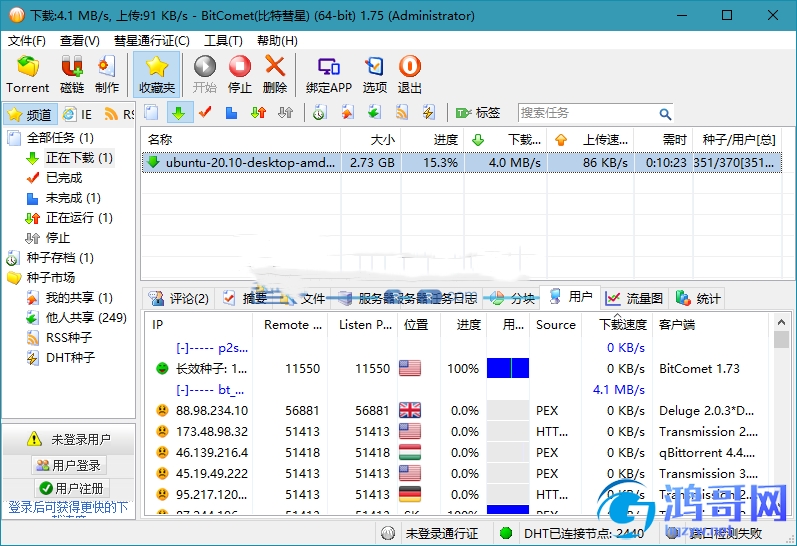Open the 流量图 traffic graph tab
Image resolution: width=797 pixels, height=546 pixels.
(x=634, y=298)
